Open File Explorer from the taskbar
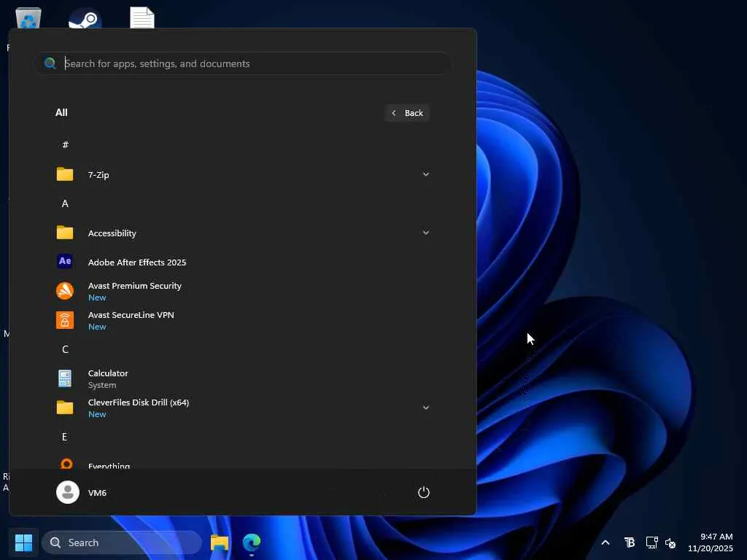747x560 pixels. 220,542
